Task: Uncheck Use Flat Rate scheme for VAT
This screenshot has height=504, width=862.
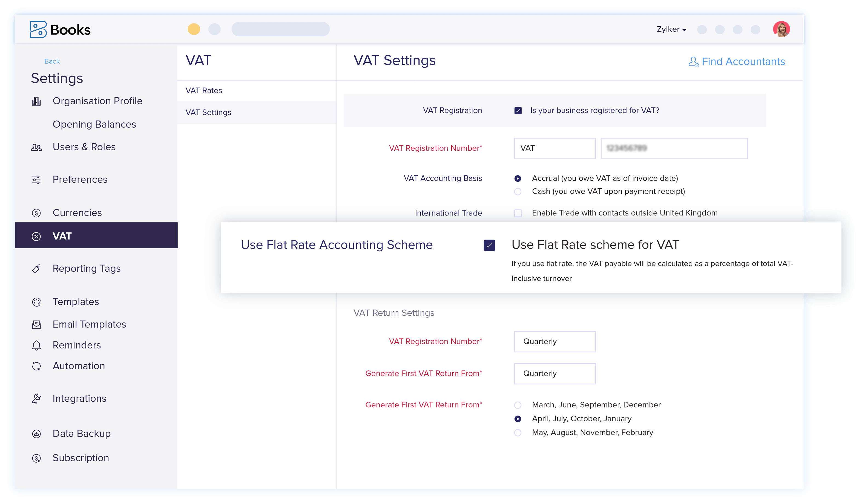Action: [490, 245]
